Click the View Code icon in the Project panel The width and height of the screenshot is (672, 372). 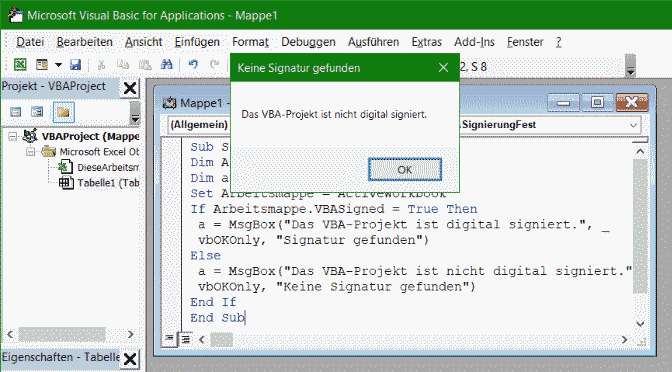click(16, 112)
